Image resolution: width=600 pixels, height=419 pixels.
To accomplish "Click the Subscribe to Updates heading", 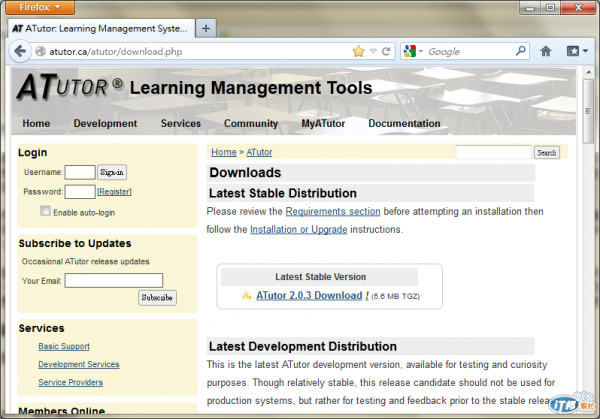I will 75,243.
